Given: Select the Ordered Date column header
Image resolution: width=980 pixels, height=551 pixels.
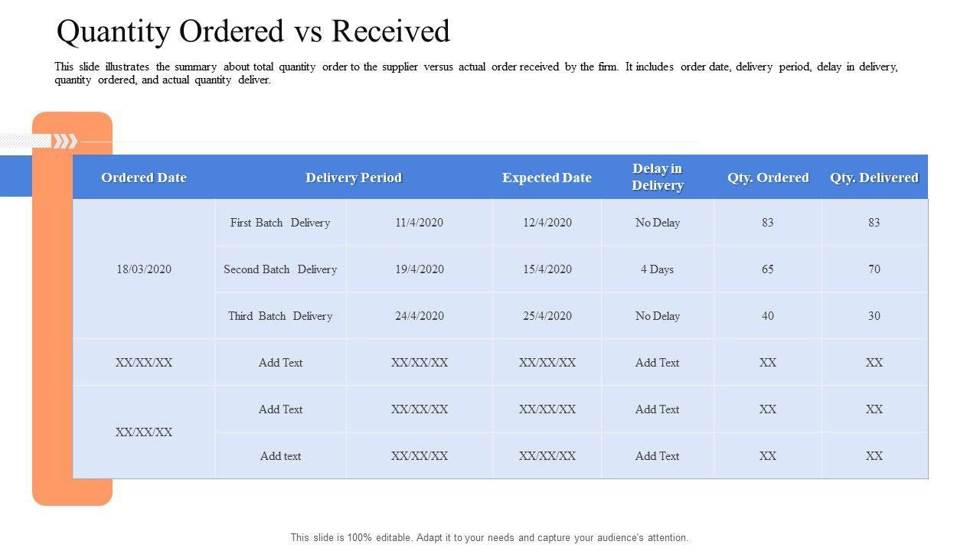Looking at the screenshot, I should tap(144, 178).
